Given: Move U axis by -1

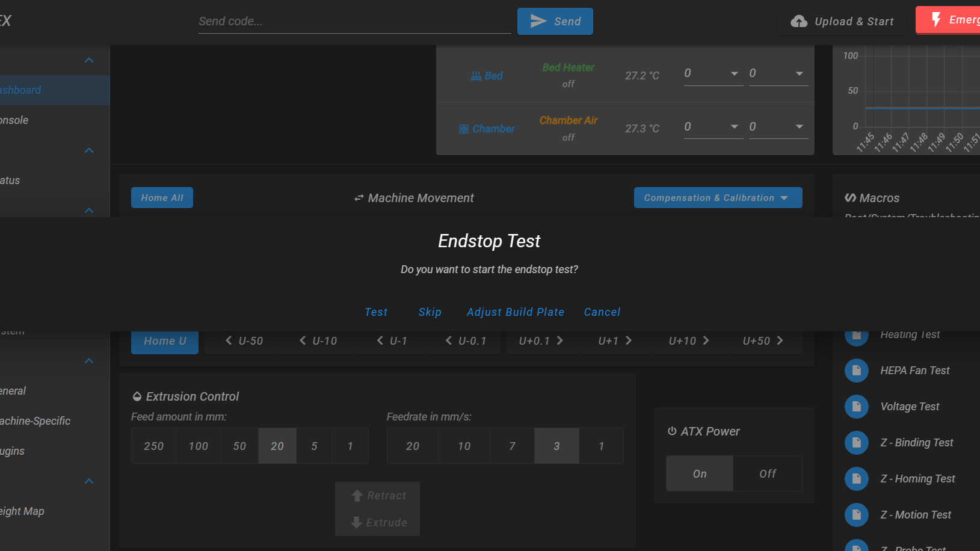Looking at the screenshot, I should [392, 341].
